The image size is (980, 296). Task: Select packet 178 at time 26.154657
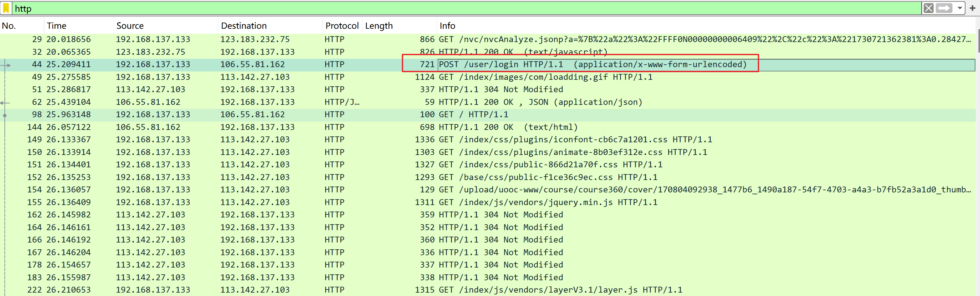coord(487,265)
